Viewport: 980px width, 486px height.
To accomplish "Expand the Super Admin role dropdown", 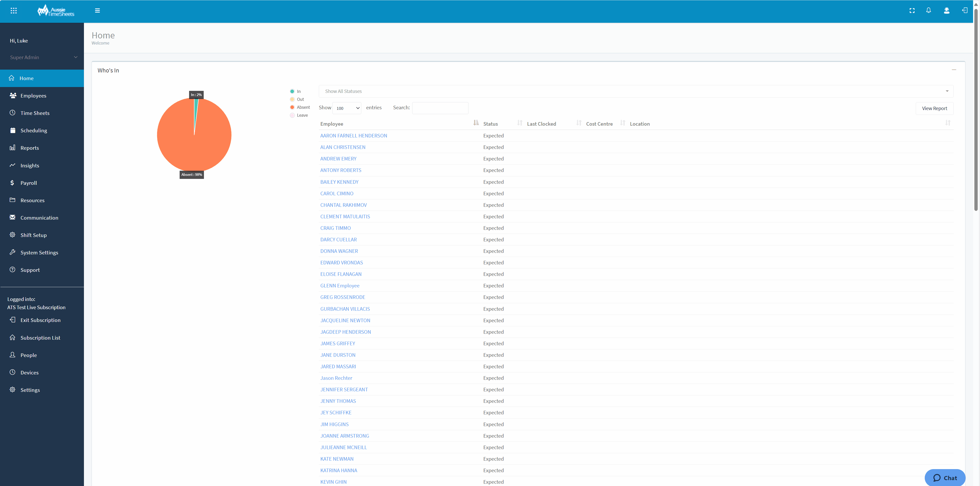I will tap(42, 57).
